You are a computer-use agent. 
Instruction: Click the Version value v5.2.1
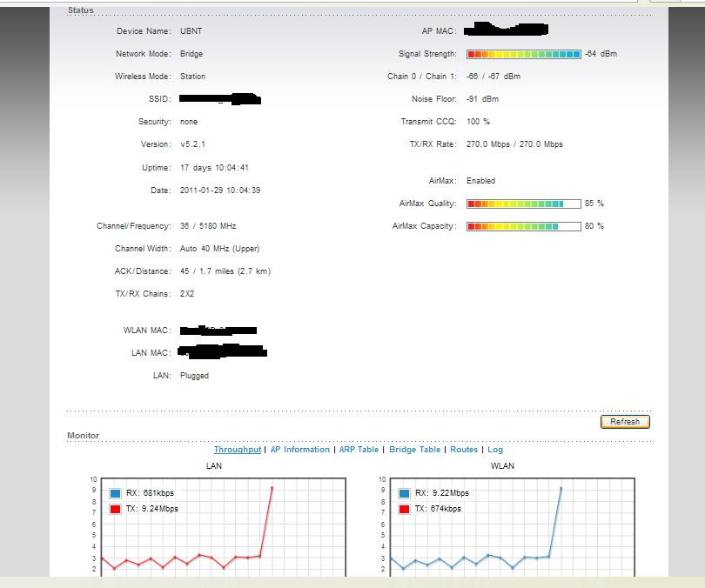tap(193, 144)
